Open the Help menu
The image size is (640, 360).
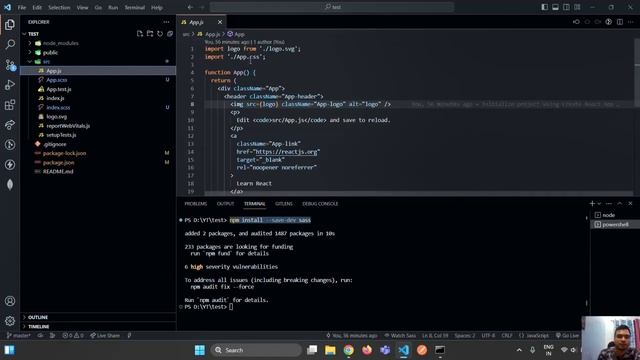pyautogui.click(x=157, y=7)
